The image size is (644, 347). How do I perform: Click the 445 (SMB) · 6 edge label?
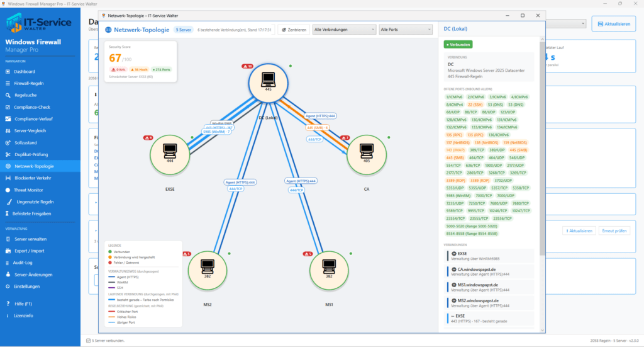click(x=318, y=128)
